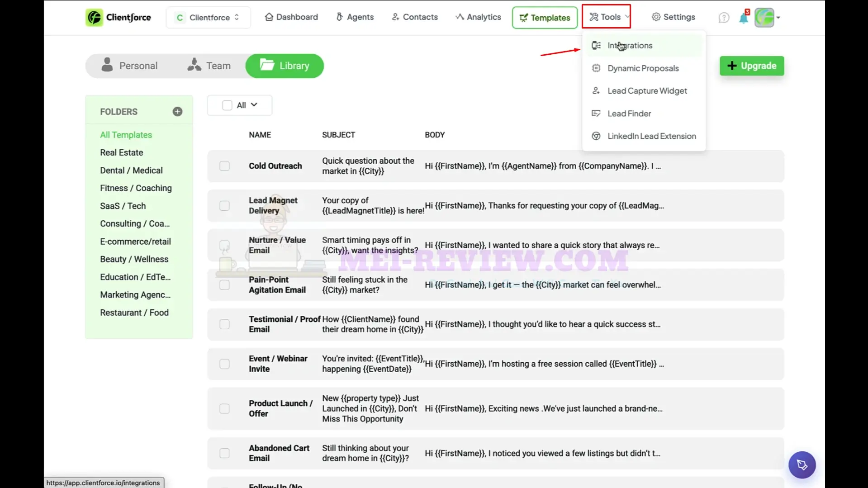Open the purple floating tag widget
868x488 pixels.
[x=802, y=465]
